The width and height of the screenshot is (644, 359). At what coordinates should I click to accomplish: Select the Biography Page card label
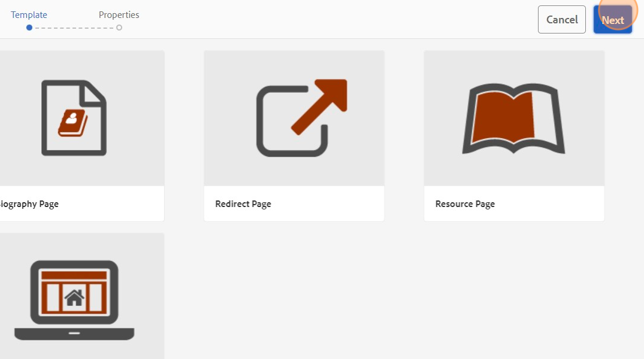click(29, 204)
